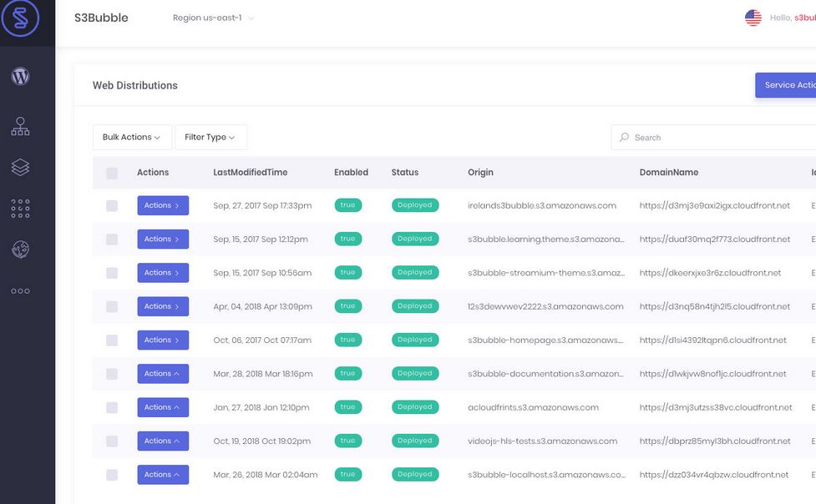Image resolution: width=816 pixels, height=504 pixels.
Task: Click date Apr, 04, 2018 Apr 13:09pm
Action: [263, 306]
